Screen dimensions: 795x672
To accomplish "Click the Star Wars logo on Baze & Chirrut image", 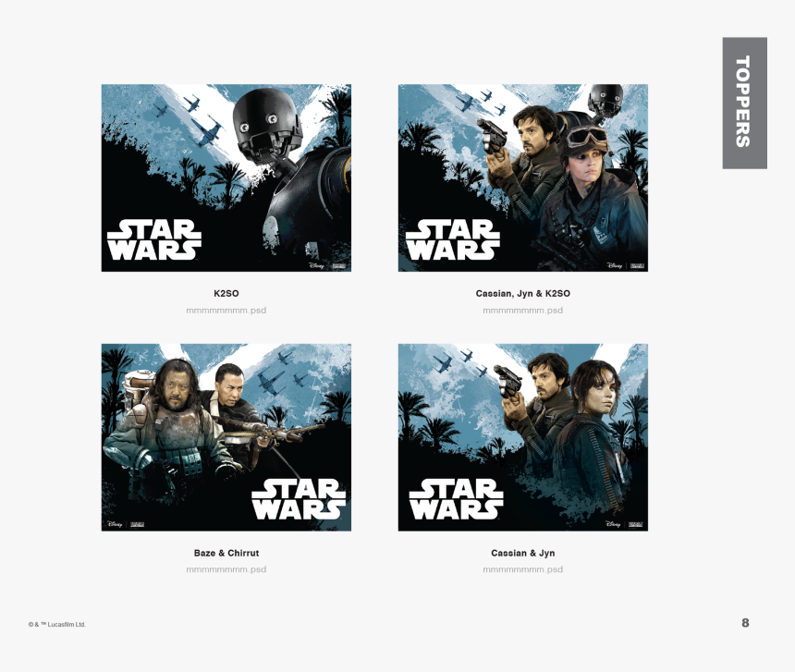I will (x=299, y=499).
